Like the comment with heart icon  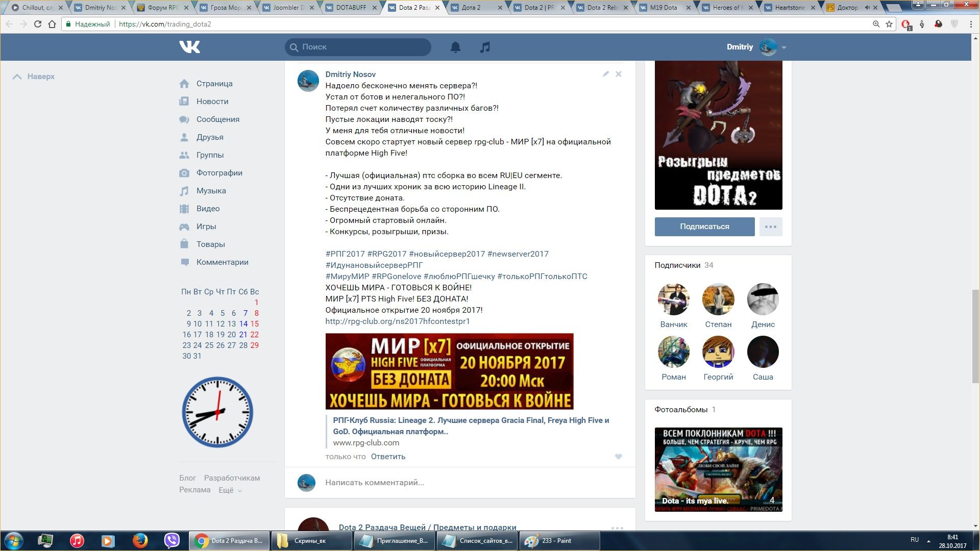coord(618,457)
